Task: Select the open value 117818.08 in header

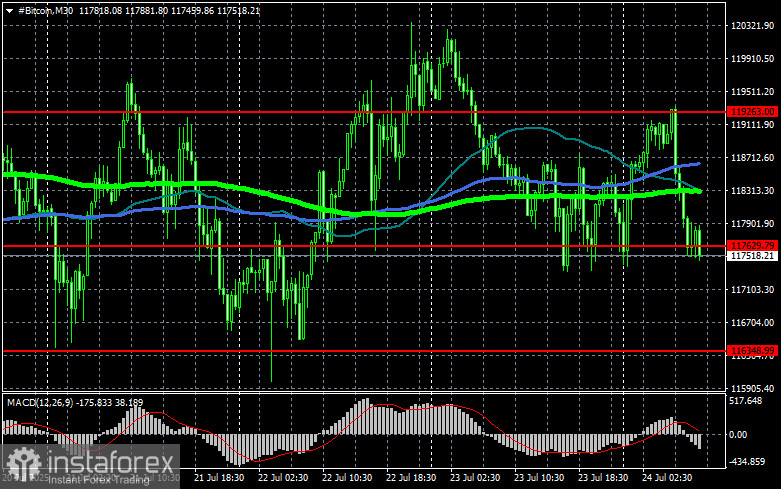Action: 101,10
